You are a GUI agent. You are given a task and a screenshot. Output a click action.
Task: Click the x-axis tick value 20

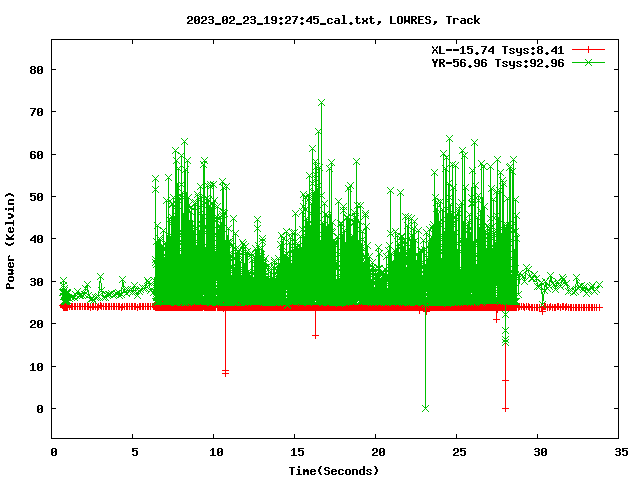point(378,452)
